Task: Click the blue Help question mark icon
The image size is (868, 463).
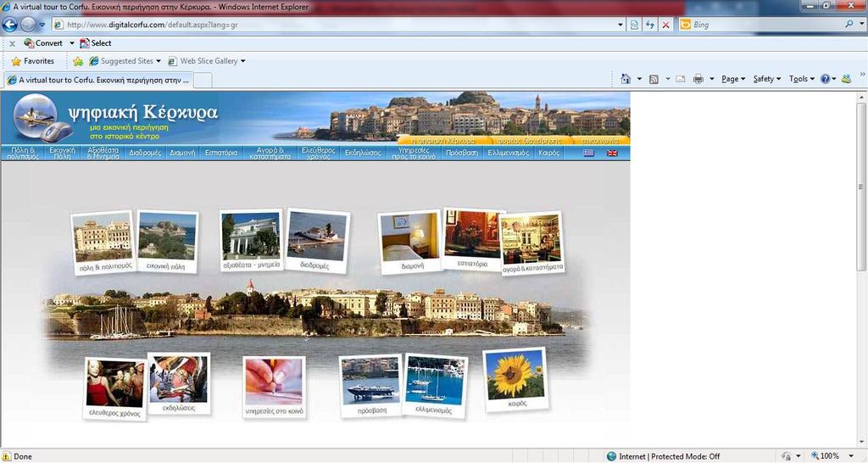Action: 825,79
